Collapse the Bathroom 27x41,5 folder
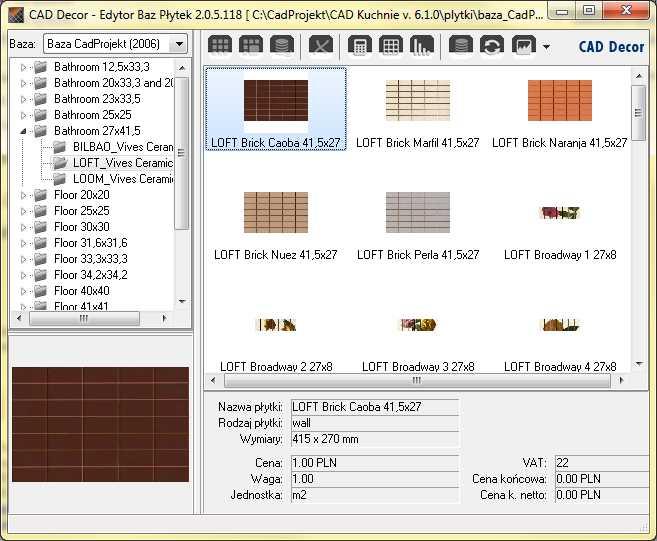The width and height of the screenshot is (657, 541). pos(23,131)
